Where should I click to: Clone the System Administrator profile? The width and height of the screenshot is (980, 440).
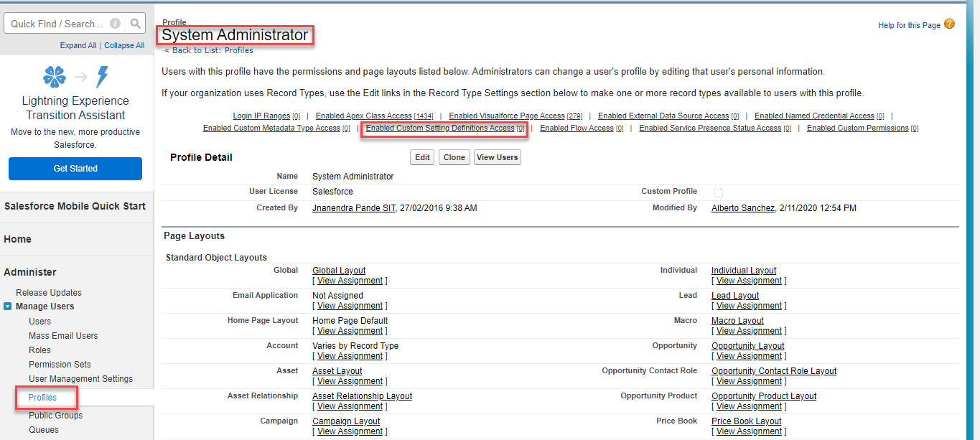pos(454,157)
